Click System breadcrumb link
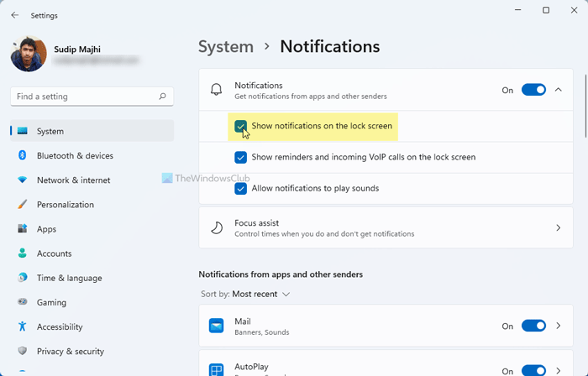Screen dimensions: 588x376 coord(225,47)
